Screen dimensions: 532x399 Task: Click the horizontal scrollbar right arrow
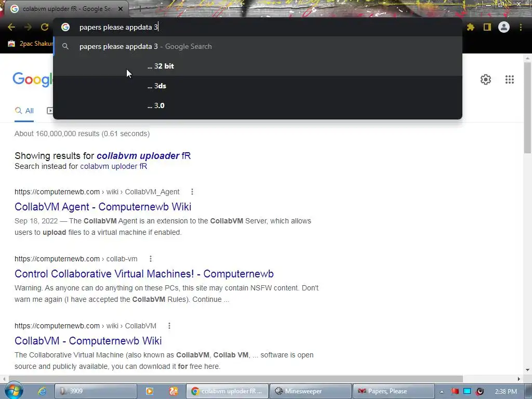[x=519, y=379]
